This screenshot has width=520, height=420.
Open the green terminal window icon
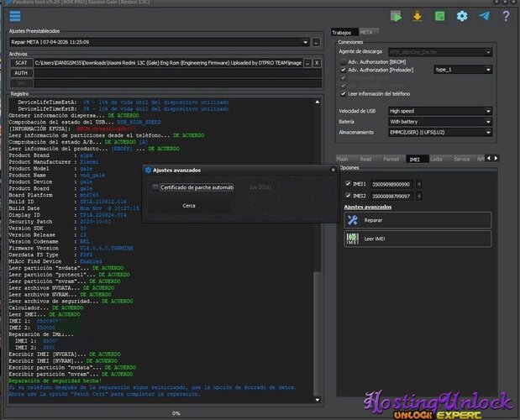[x=439, y=16]
